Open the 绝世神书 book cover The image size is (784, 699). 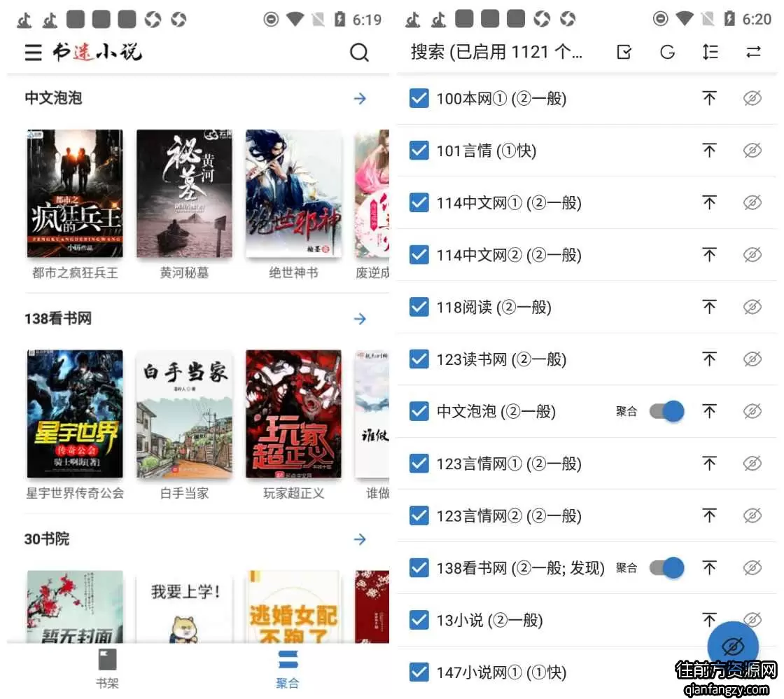[x=293, y=193]
